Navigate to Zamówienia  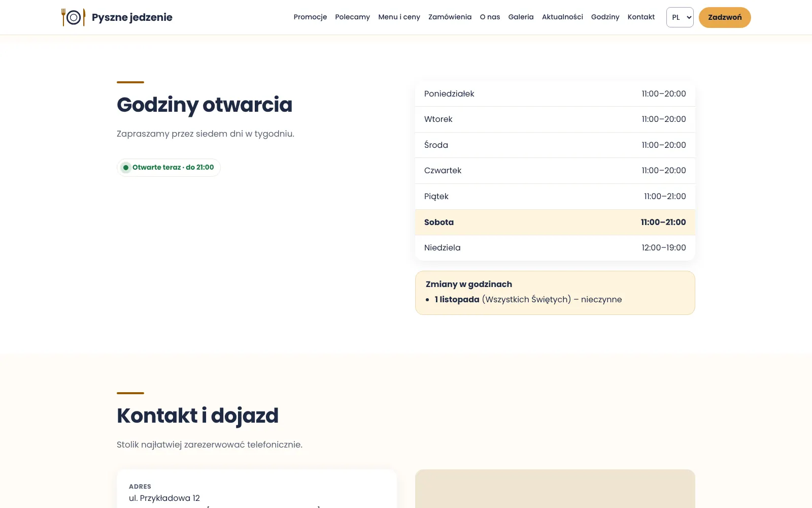pos(450,17)
